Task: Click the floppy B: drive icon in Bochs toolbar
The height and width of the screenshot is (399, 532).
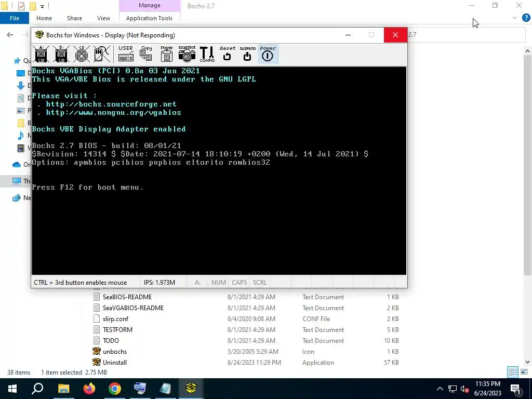Action: pyautogui.click(x=61, y=54)
